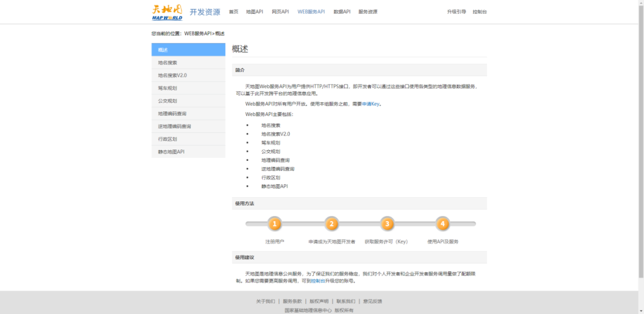Click 开发资源 title text in header
The image size is (644, 314).
(x=205, y=12)
